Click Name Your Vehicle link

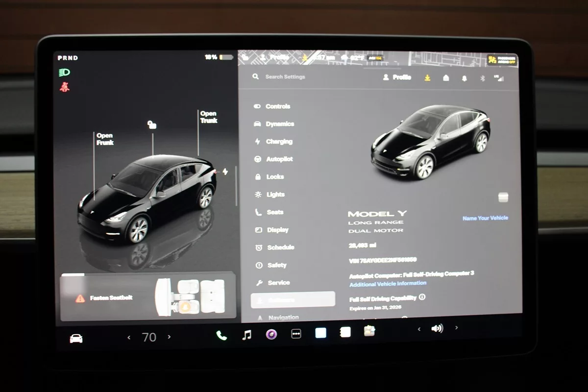pos(485,218)
